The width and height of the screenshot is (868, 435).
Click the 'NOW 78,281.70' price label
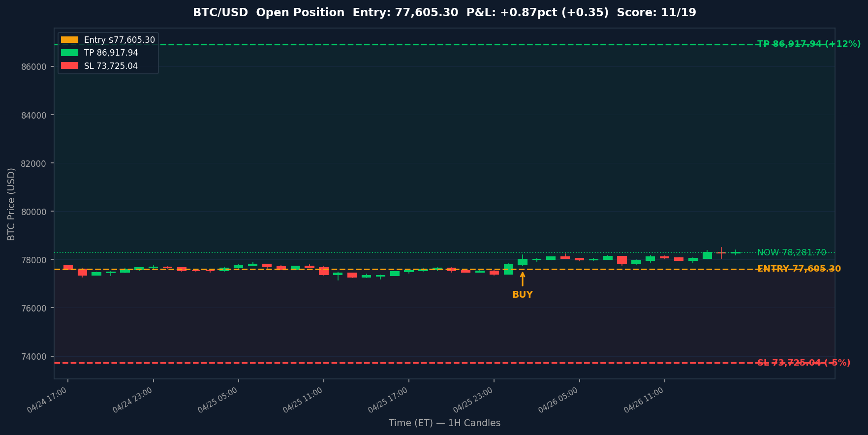pyautogui.click(x=792, y=252)
